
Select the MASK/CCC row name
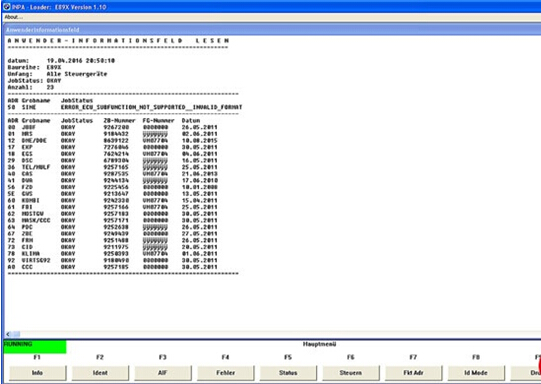tap(36, 220)
